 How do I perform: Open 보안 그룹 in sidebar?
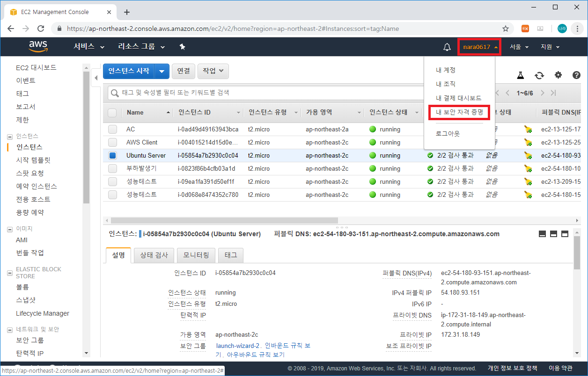point(30,340)
